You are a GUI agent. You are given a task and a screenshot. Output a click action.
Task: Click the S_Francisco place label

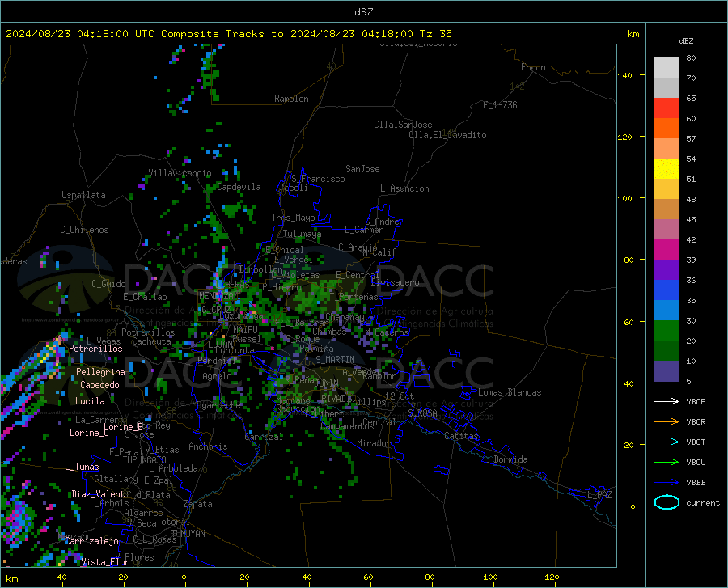click(x=318, y=179)
